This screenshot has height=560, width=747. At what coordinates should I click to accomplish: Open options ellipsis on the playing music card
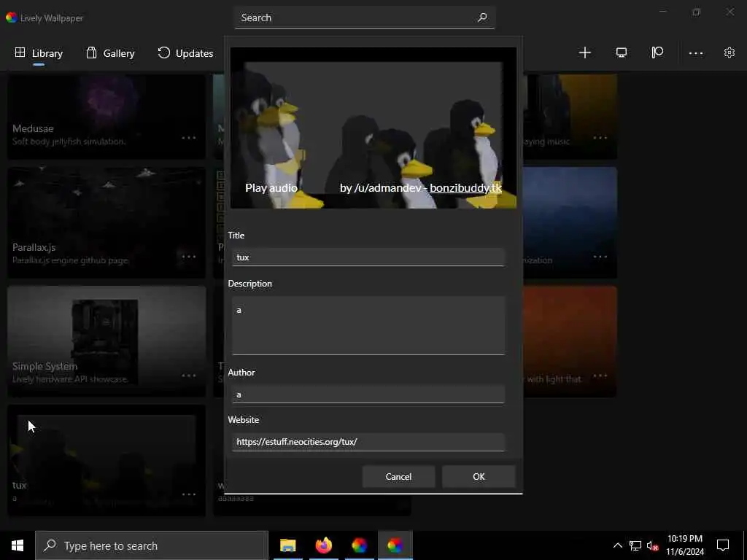[x=600, y=138]
